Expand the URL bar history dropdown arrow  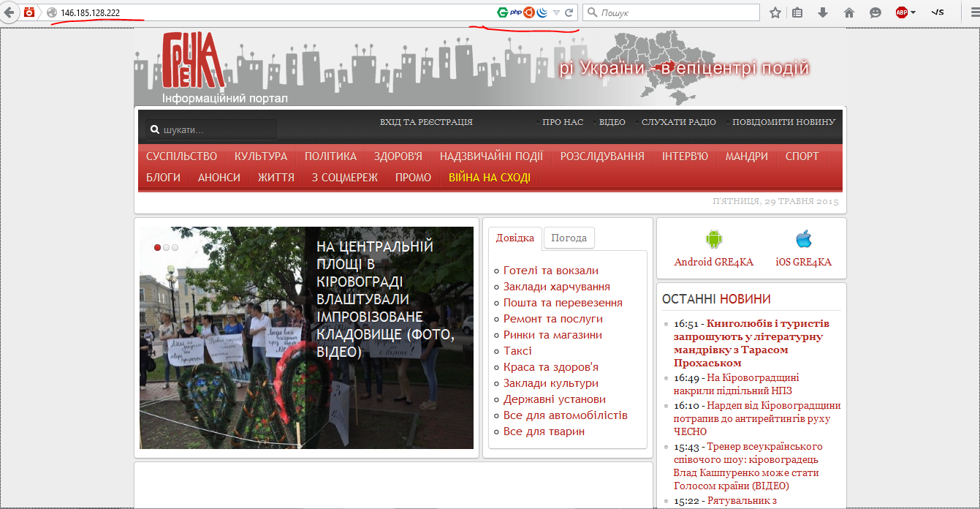(556, 12)
